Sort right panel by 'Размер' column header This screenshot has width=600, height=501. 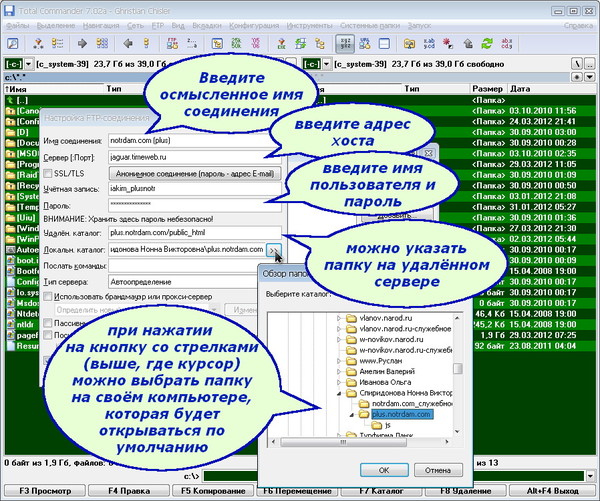click(x=488, y=89)
